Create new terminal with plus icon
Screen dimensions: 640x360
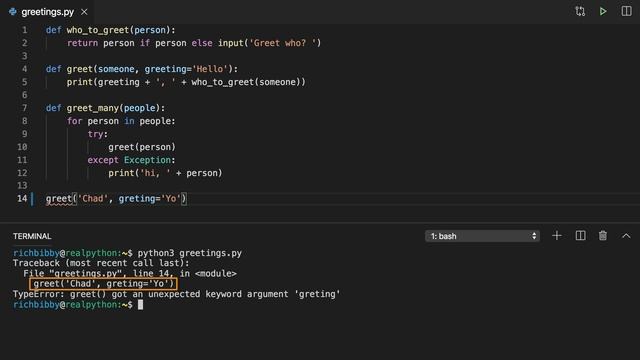(x=556, y=236)
